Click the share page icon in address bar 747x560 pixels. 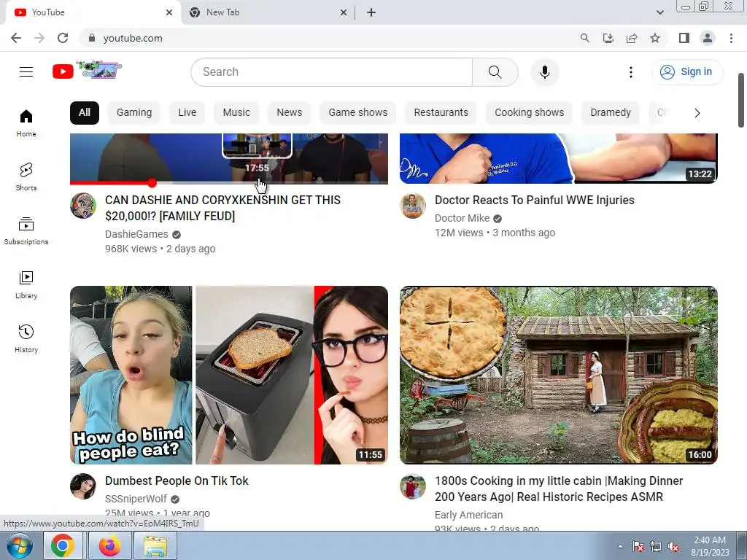pos(632,38)
